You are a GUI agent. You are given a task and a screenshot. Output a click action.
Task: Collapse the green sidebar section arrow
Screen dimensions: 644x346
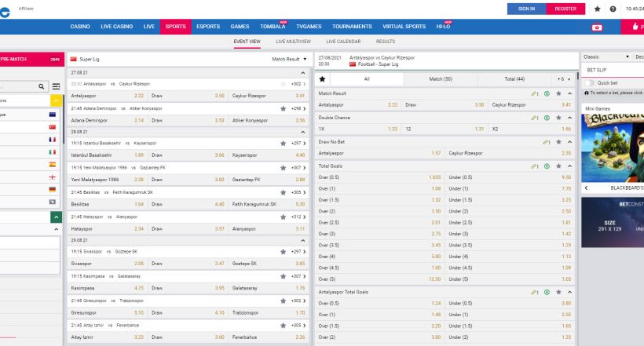[57, 217]
